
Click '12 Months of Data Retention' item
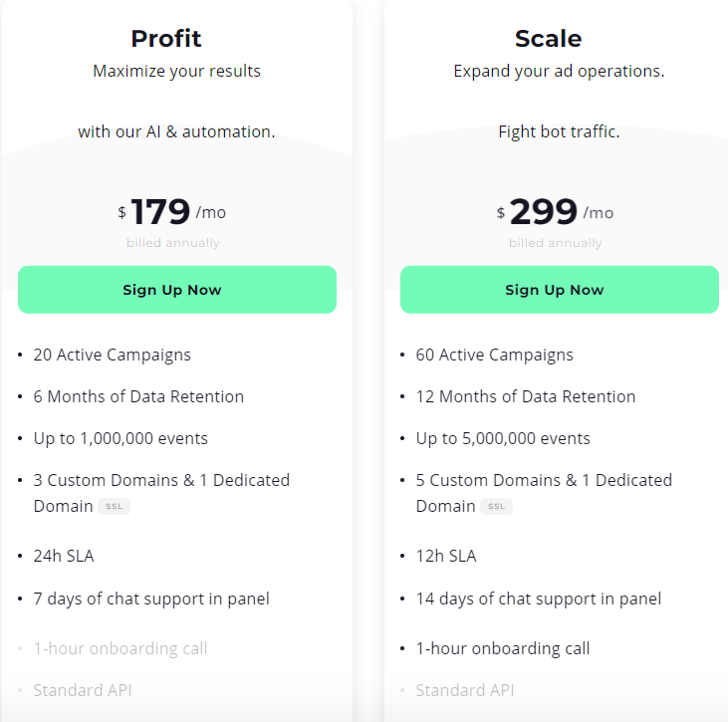[526, 396]
